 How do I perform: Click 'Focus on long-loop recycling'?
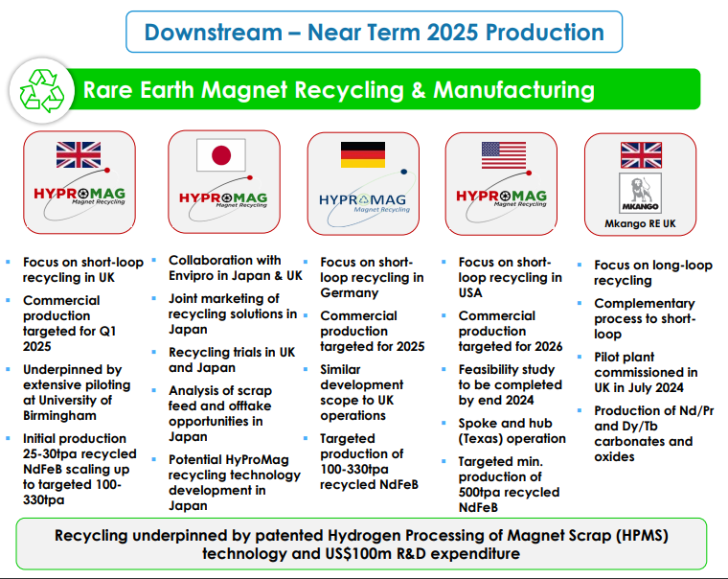pos(653,272)
